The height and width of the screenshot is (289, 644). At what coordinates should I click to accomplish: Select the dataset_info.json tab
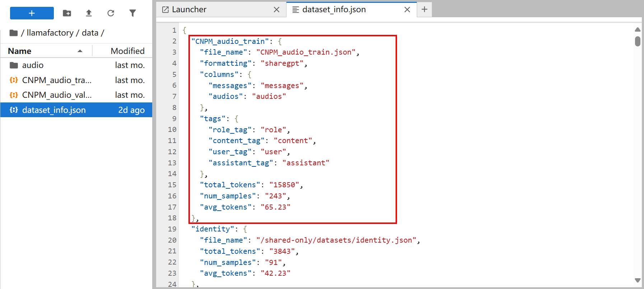334,10
